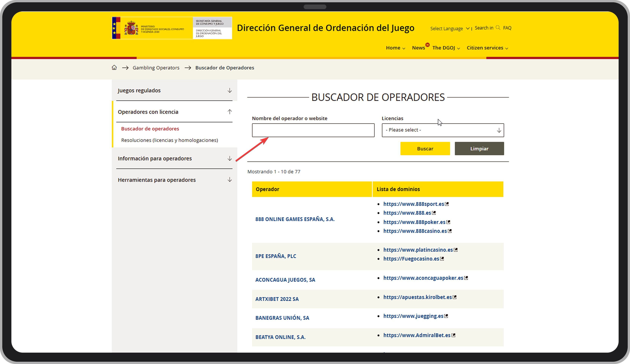Image resolution: width=630 pixels, height=364 pixels.
Task: Click the search magnifier icon in header
Action: [498, 28]
